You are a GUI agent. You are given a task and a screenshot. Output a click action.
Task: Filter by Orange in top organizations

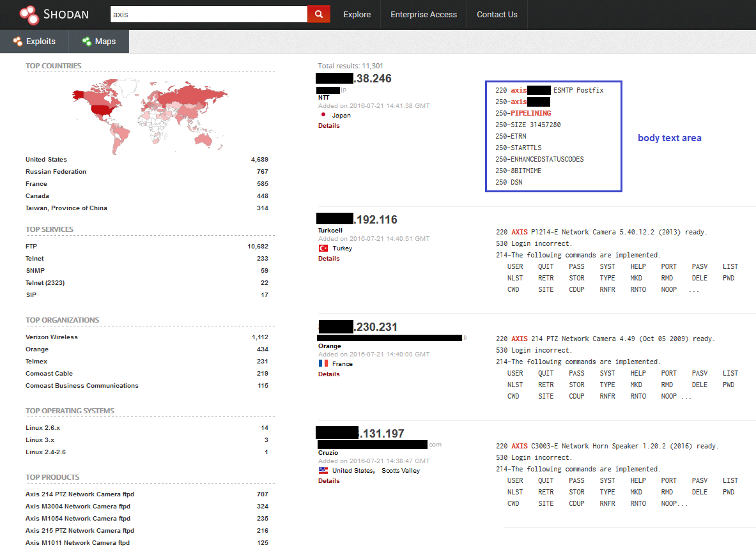(37, 349)
